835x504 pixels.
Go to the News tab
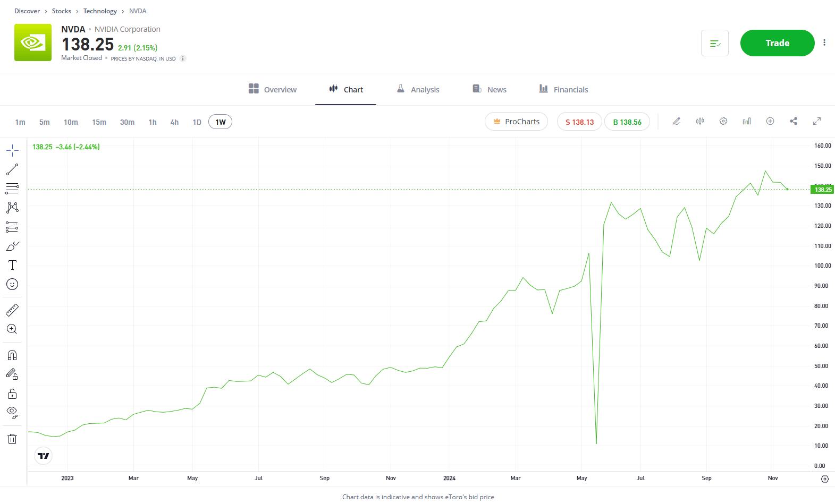point(490,89)
